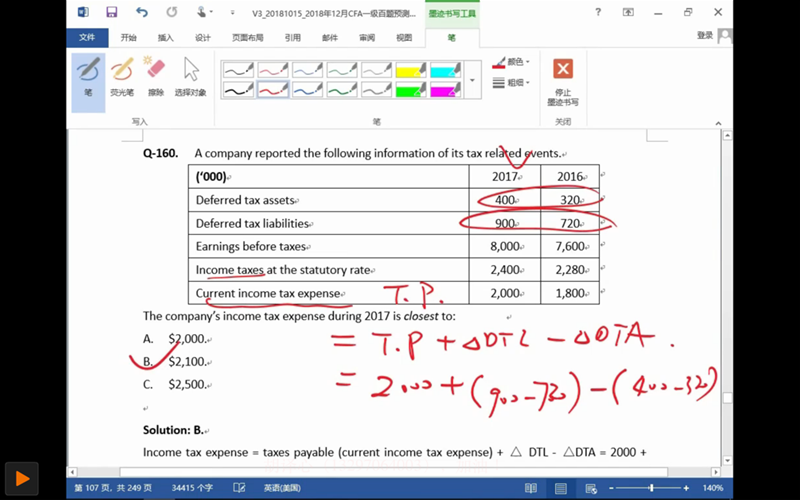
Task: Open the proofing errors status icon
Action: (x=239, y=488)
